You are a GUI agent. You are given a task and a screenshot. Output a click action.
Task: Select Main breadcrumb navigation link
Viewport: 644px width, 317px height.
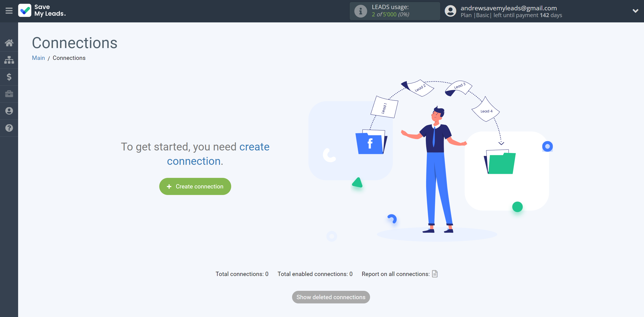coord(38,57)
